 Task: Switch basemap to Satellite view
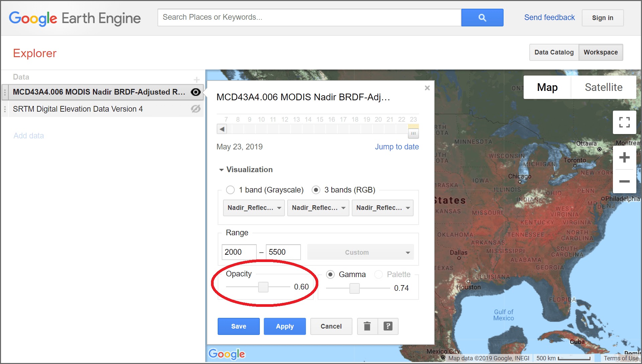coord(604,87)
